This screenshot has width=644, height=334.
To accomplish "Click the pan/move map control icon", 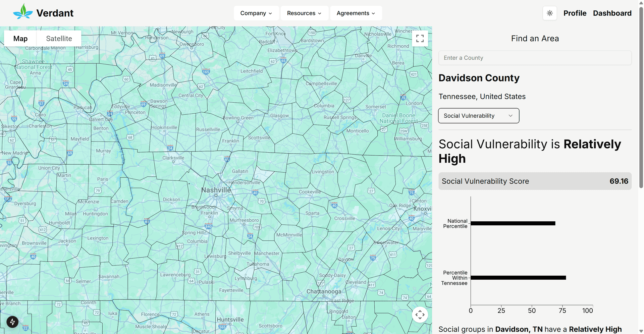I will pyautogui.click(x=420, y=315).
